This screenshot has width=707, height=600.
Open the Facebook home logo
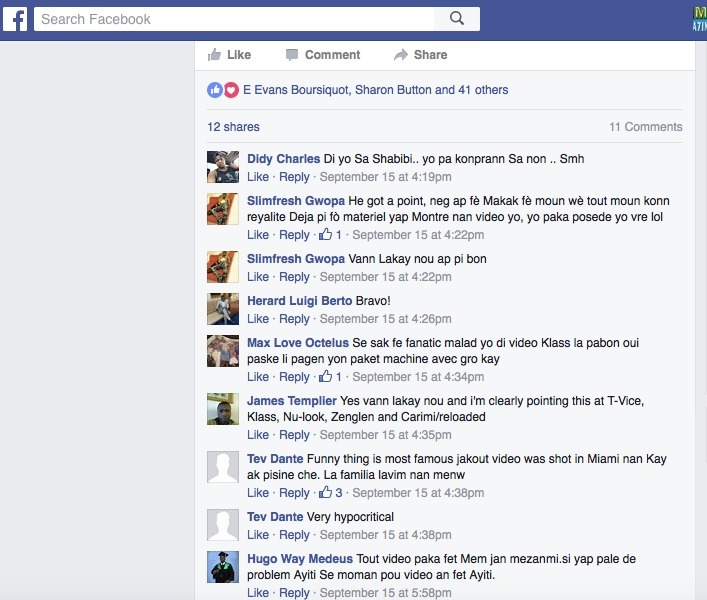pos(15,19)
